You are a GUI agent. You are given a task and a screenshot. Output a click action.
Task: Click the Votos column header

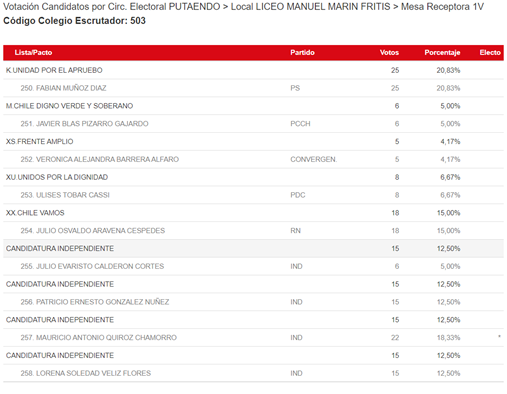(x=389, y=53)
